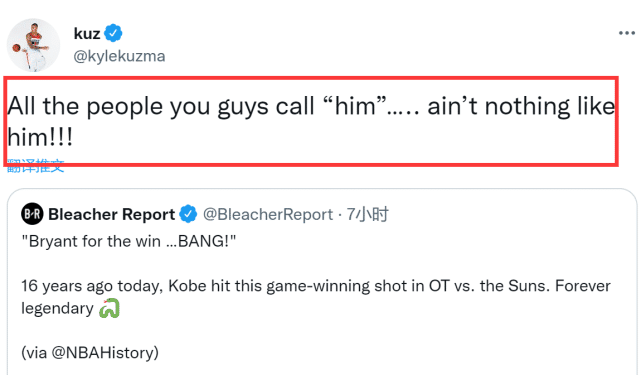The height and width of the screenshot is (375, 641).
Task: Click Bleacher Report's verified checkmark badge
Action: (x=188, y=214)
